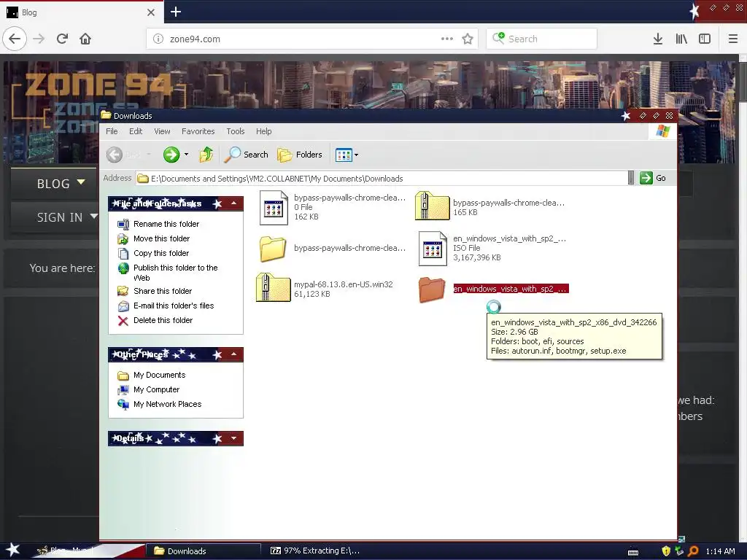Viewport: 747px width, 560px height.
Task: Open browser library icon
Action: click(x=681, y=39)
